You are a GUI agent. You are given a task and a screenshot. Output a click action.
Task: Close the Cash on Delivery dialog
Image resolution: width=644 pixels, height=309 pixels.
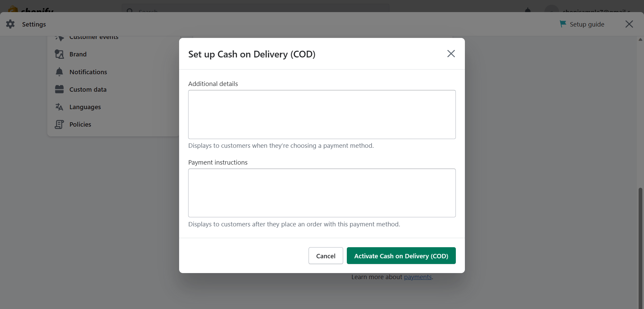click(x=451, y=54)
